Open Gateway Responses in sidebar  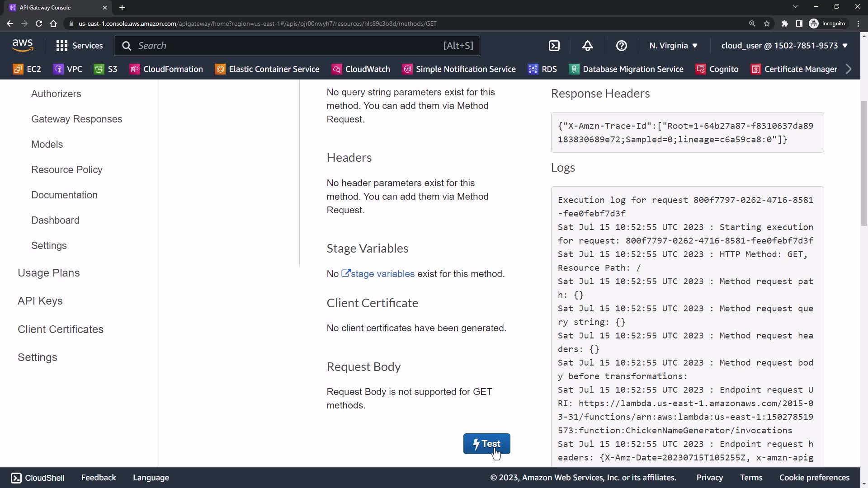76,119
